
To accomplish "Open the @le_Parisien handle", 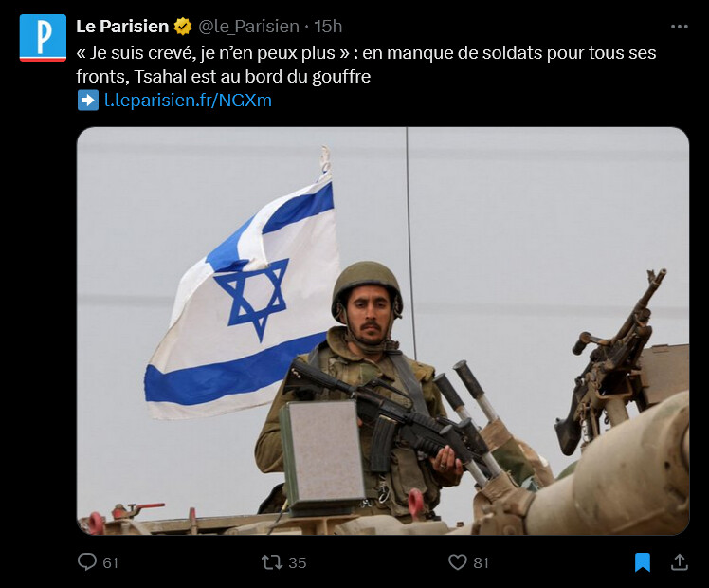I will coord(248,27).
